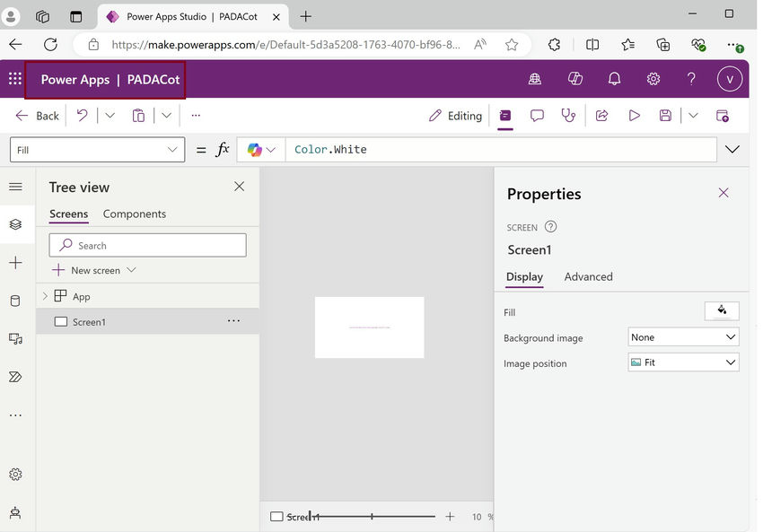This screenshot has height=532, width=763.
Task: Open browser extensions puzzle icon
Action: coord(554,45)
